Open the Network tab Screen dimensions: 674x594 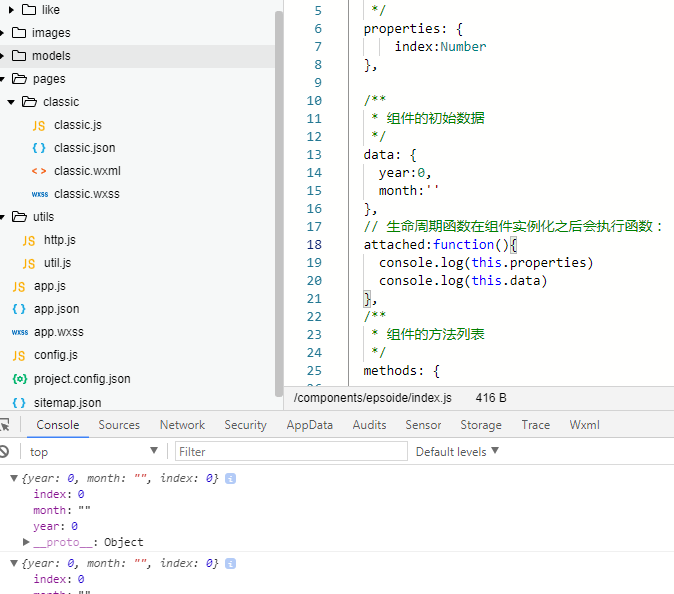182,425
